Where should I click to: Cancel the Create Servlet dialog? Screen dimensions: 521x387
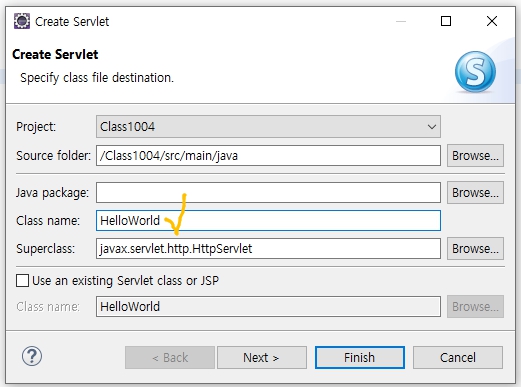pyautogui.click(x=458, y=357)
